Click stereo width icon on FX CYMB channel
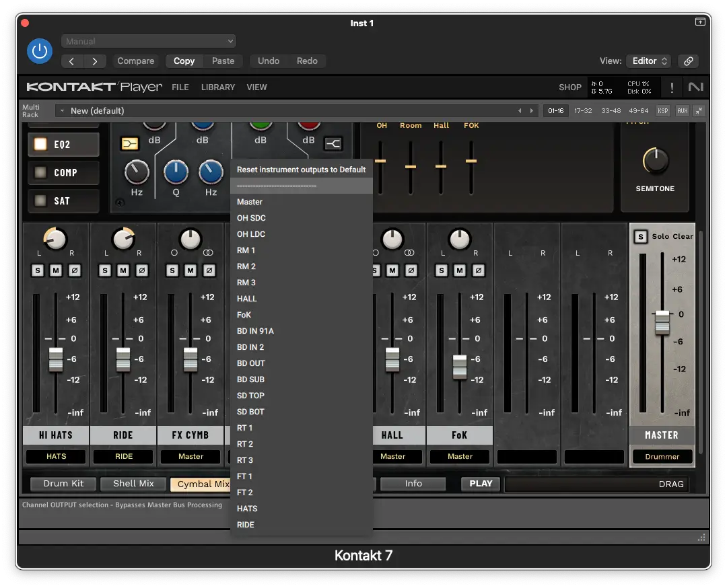Viewport: 727px width, 588px height. click(x=208, y=252)
